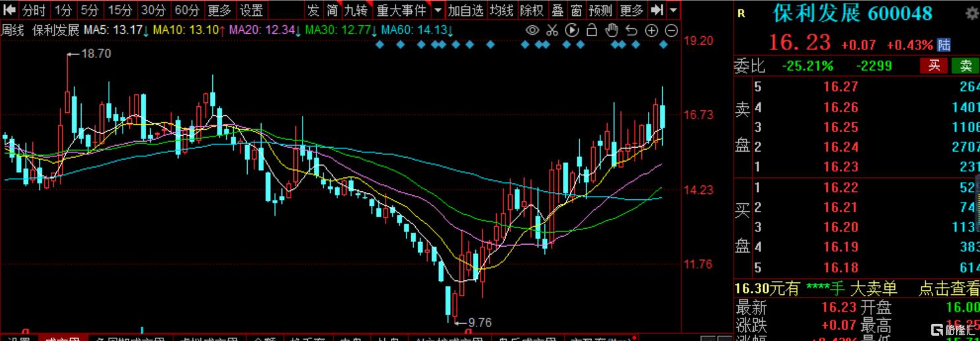The width and height of the screenshot is (980, 341).
Task: Click the 18.70 high price label
Action: point(96,54)
